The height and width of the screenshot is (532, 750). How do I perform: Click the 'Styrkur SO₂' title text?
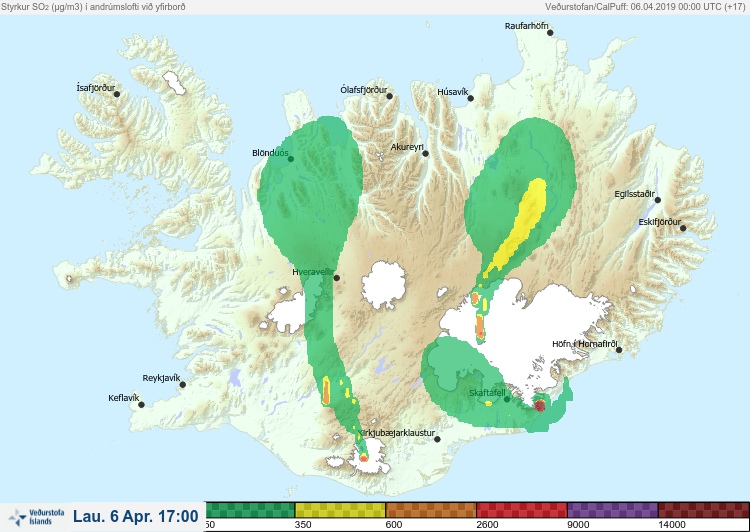pos(93,7)
